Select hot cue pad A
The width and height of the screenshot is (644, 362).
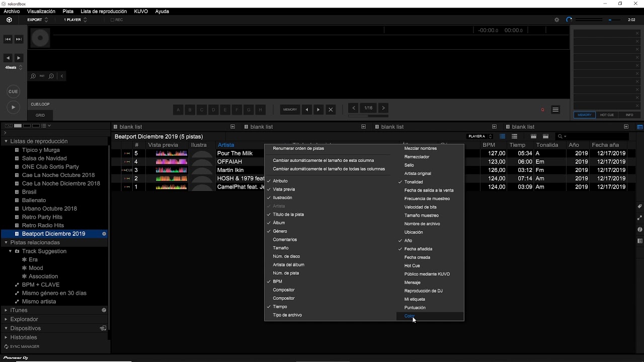click(x=178, y=110)
